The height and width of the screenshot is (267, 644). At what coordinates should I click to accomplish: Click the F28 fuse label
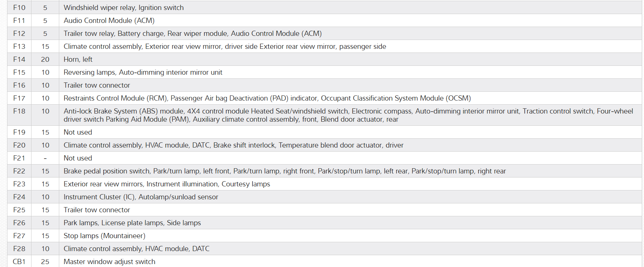point(19,249)
